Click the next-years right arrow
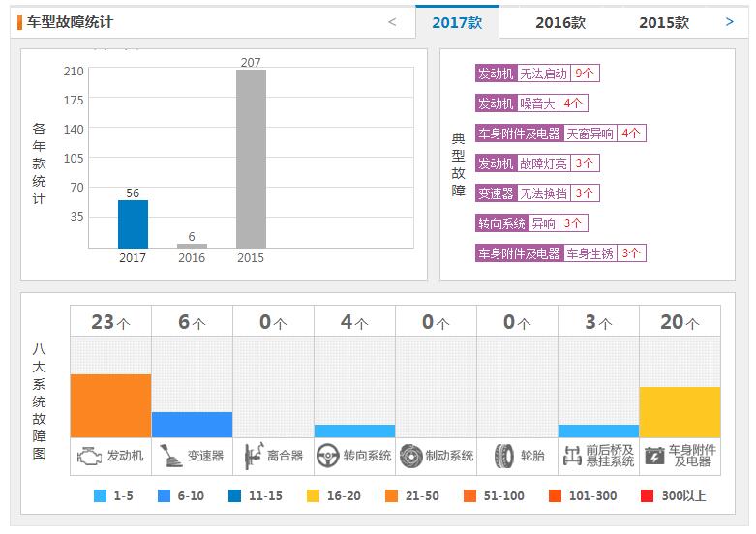Screen dimensions: 756x534 (x=730, y=21)
